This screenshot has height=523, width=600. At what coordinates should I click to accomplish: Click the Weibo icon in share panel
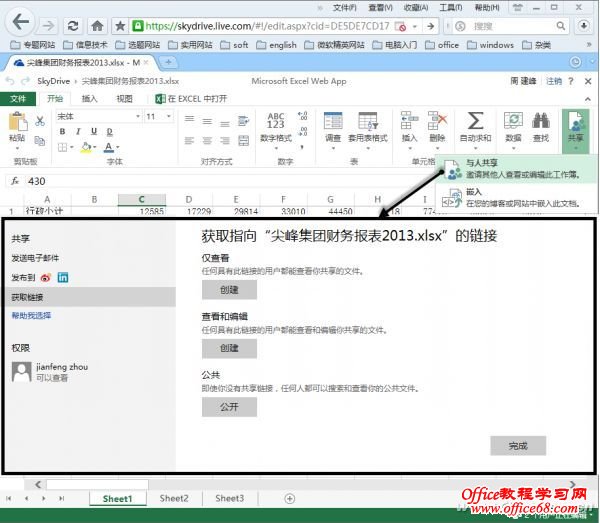click(46, 277)
